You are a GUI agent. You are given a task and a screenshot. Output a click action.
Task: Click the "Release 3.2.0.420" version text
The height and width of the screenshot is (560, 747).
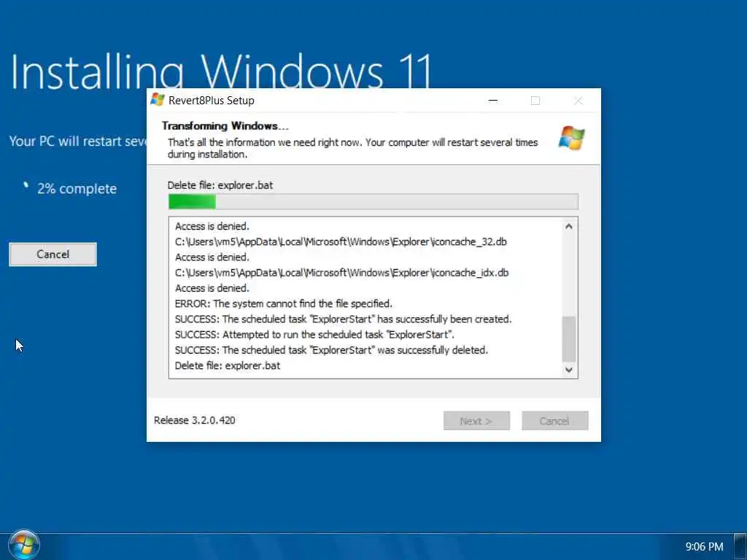pyautogui.click(x=194, y=420)
